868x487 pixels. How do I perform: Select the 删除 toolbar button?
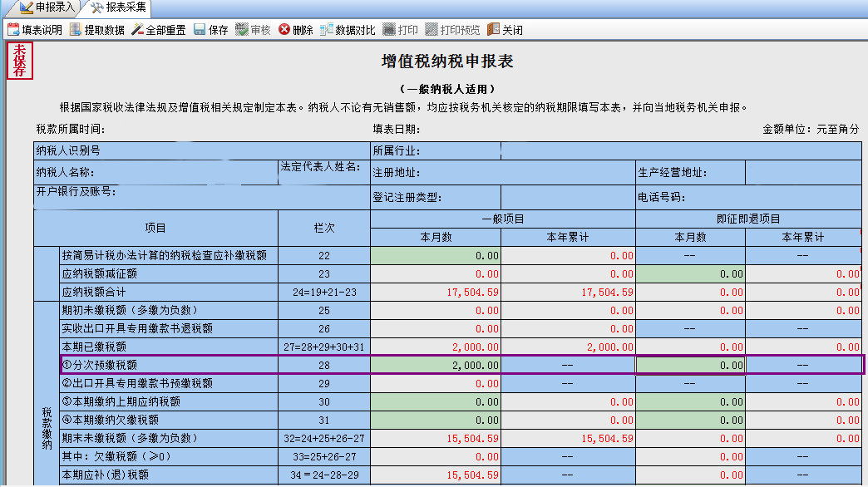tap(296, 30)
